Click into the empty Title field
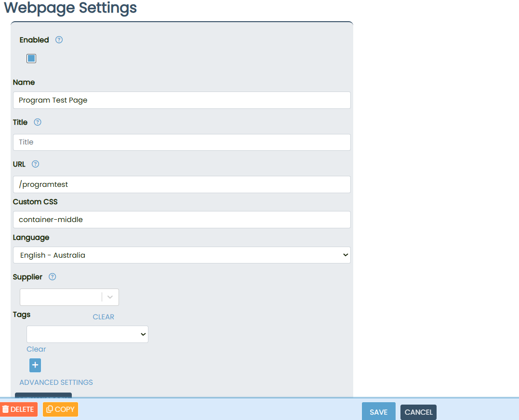519x420 pixels. pos(182,142)
